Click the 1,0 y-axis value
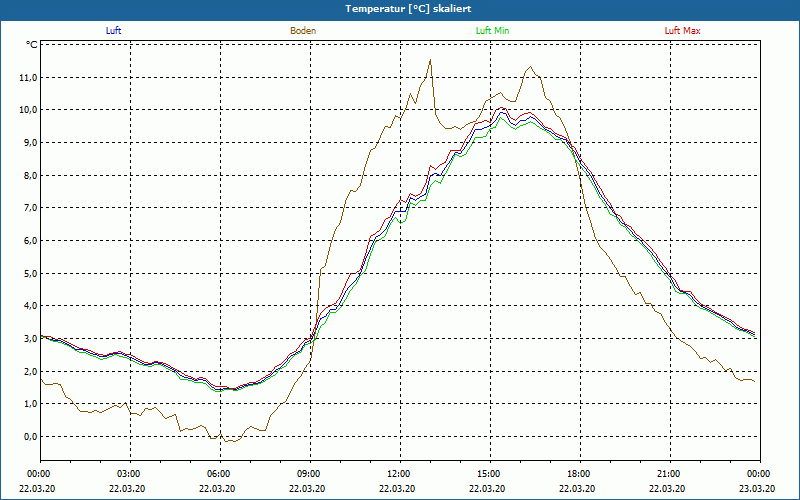 point(31,404)
